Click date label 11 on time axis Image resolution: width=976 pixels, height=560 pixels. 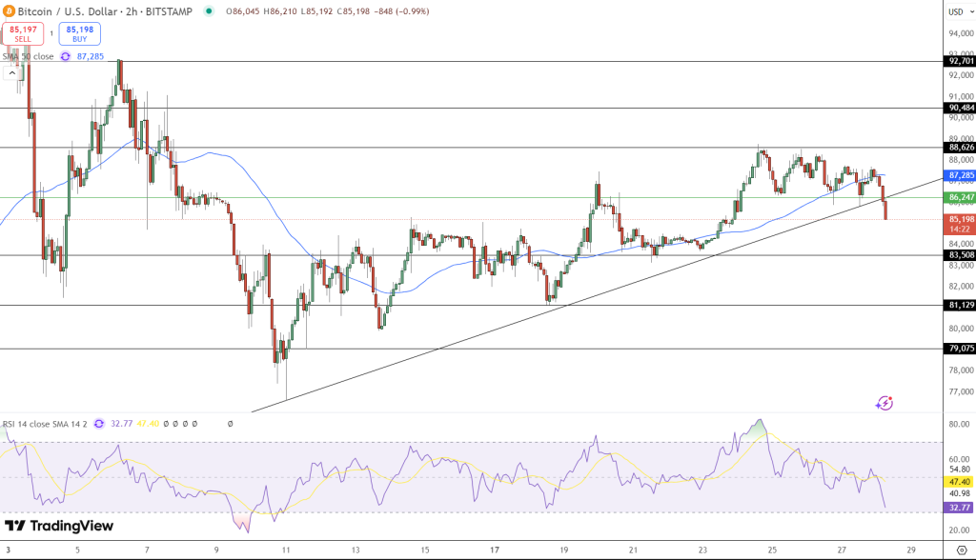pos(286,550)
